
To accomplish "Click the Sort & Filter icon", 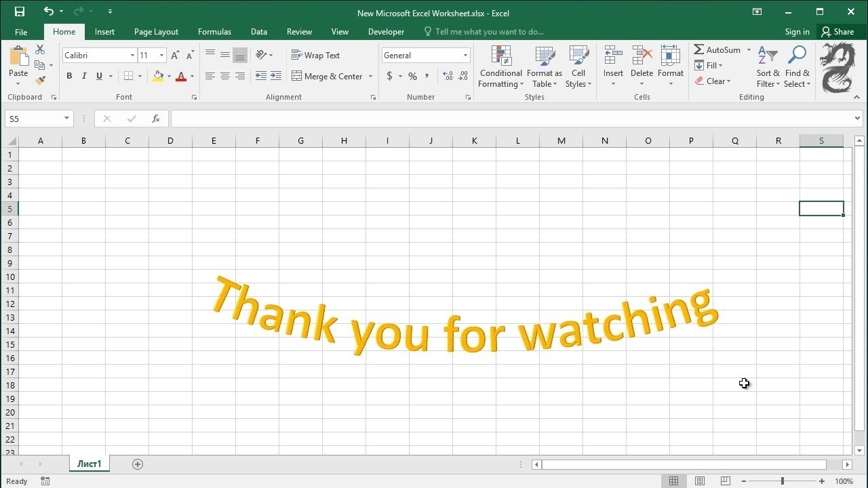I will click(x=767, y=66).
